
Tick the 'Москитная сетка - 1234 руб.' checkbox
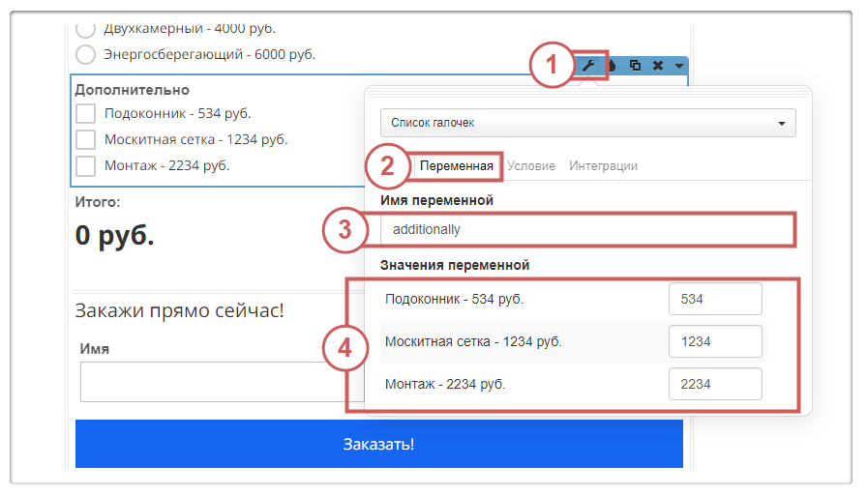pyautogui.click(x=85, y=140)
